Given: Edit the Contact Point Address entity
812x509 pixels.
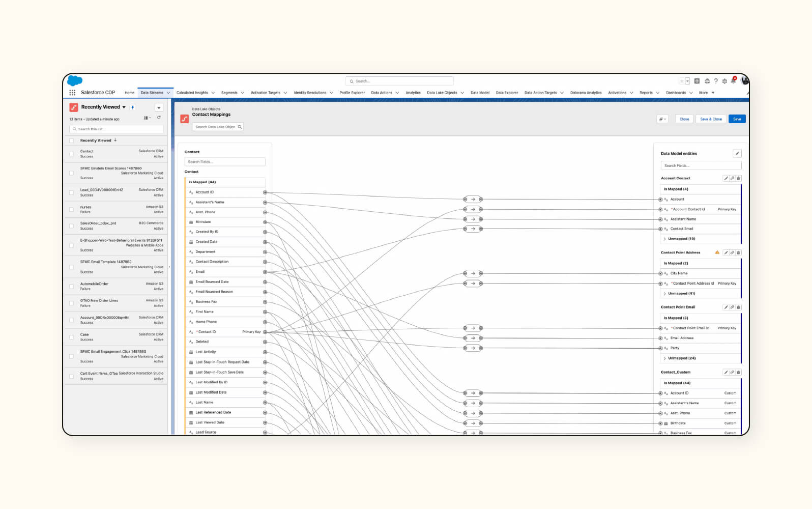Looking at the screenshot, I should 726,252.
